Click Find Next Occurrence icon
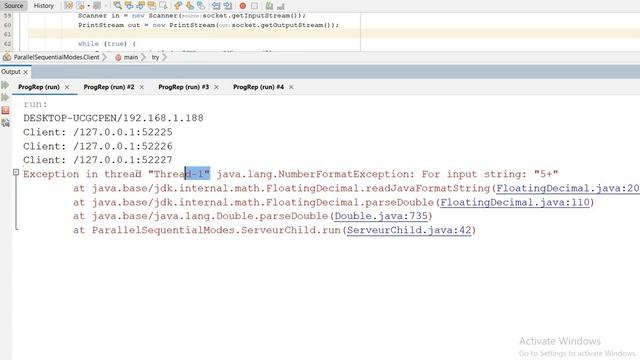The image size is (640, 360). [x=140, y=6]
